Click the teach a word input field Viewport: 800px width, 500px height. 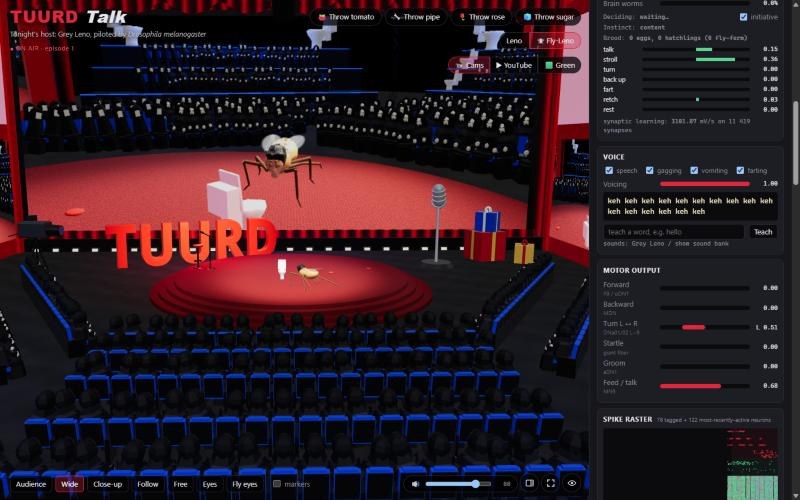(673, 232)
